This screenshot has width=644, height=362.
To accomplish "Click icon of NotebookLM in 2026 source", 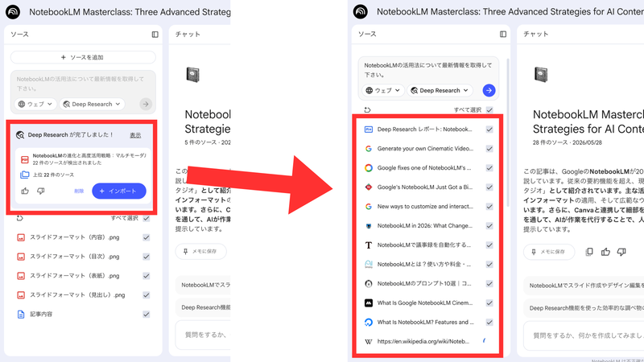I will tap(369, 226).
